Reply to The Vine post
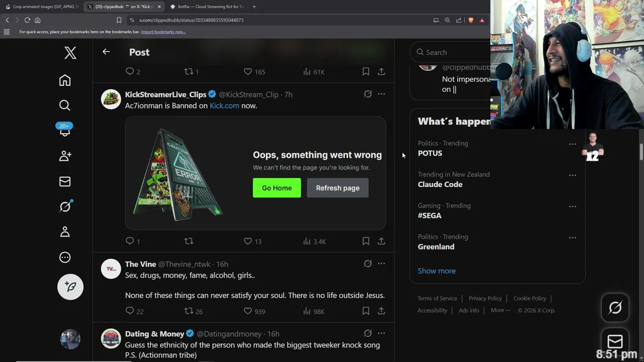The width and height of the screenshot is (644, 362). [x=134, y=311]
